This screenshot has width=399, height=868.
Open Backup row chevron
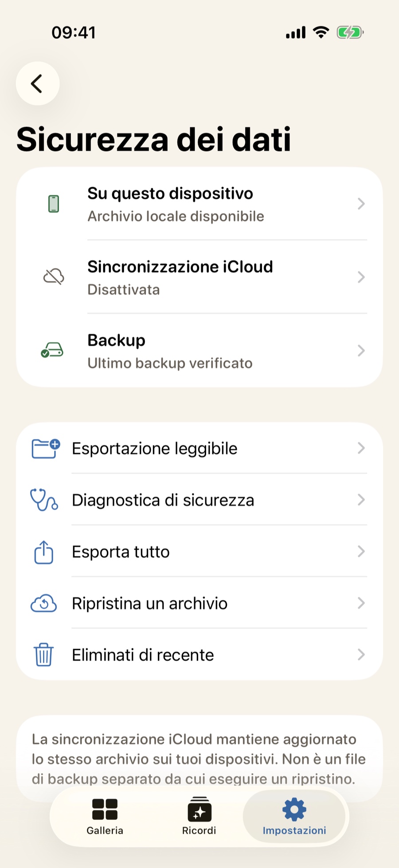pyautogui.click(x=361, y=351)
